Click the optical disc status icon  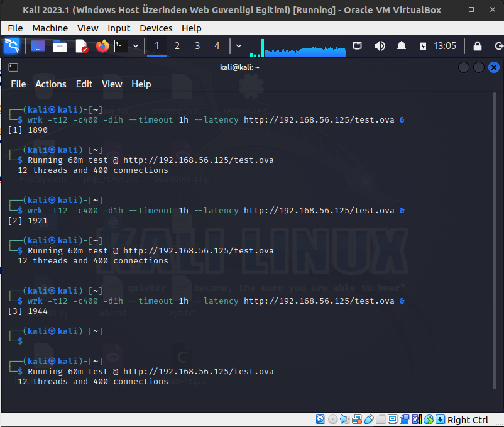click(x=332, y=419)
